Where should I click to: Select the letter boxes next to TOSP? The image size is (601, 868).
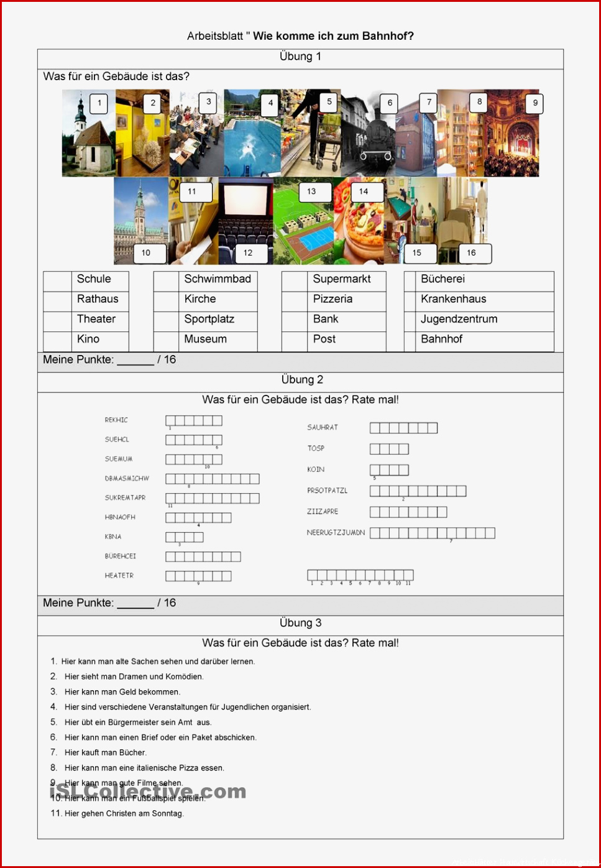coord(389,449)
